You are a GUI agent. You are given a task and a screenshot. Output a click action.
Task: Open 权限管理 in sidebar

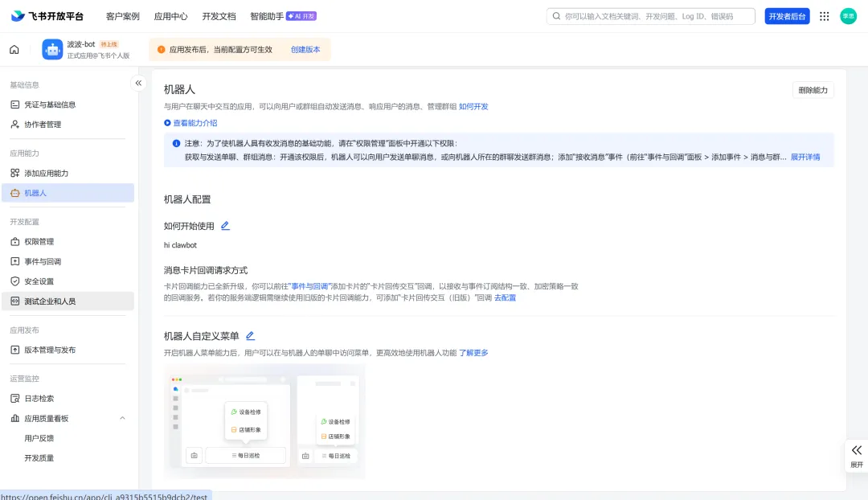tap(68, 242)
